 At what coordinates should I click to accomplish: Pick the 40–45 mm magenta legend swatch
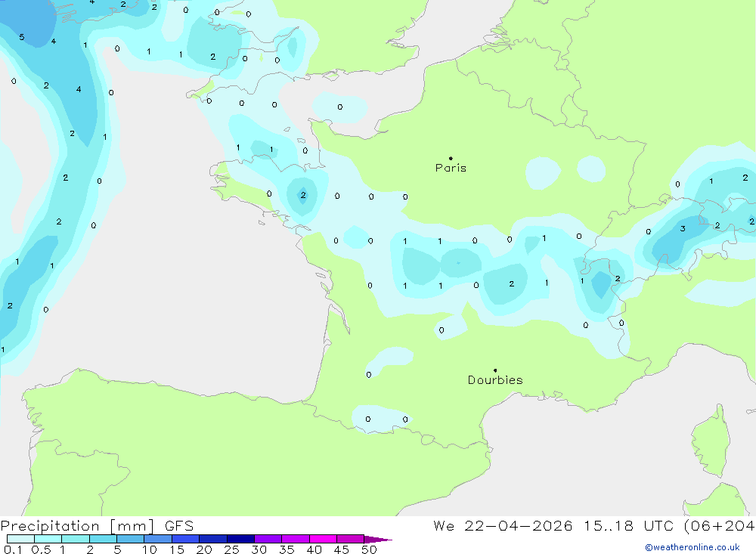pyautogui.click(x=323, y=539)
